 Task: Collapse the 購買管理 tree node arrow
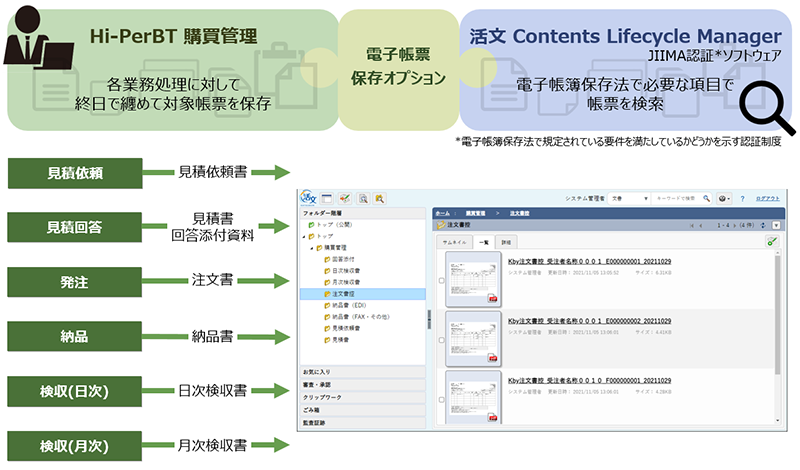312,248
